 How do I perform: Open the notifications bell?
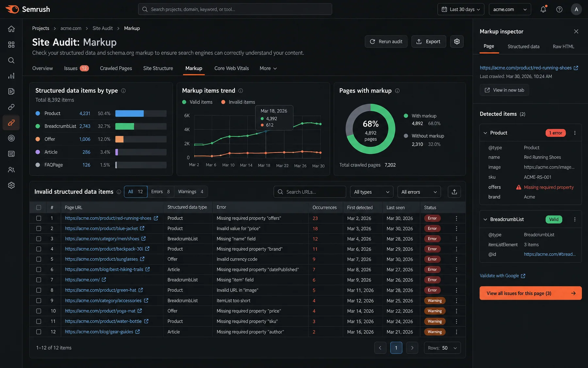[x=543, y=9]
